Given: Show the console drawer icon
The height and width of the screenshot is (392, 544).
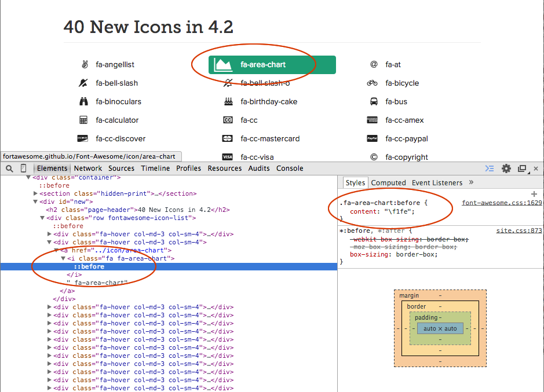Looking at the screenshot, I should tap(490, 168).
